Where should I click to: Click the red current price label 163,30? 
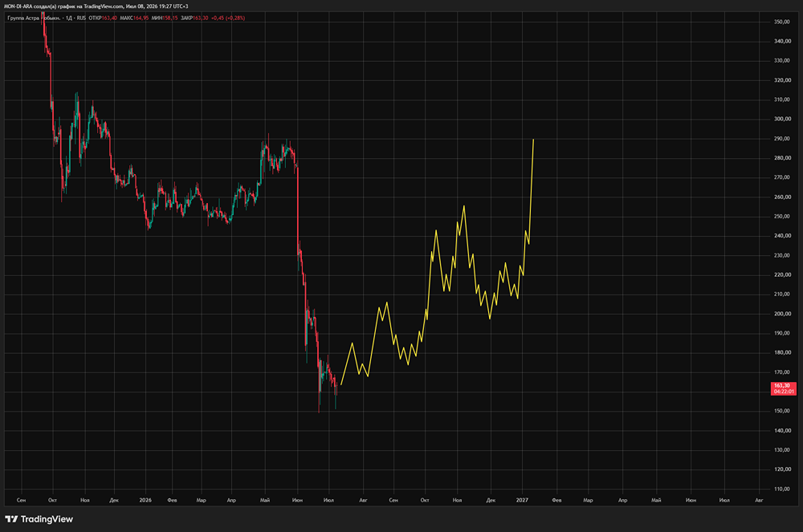pyautogui.click(x=783, y=388)
